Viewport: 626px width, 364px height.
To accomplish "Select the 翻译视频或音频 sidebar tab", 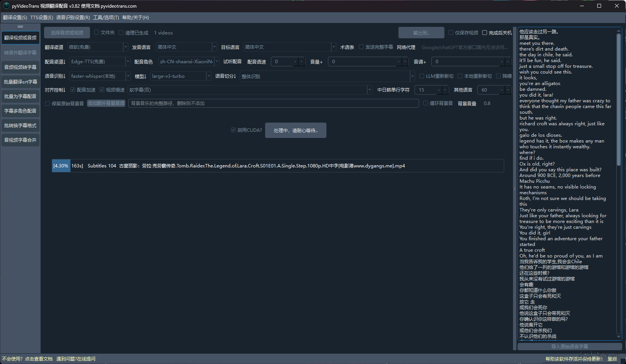I will tap(20, 38).
